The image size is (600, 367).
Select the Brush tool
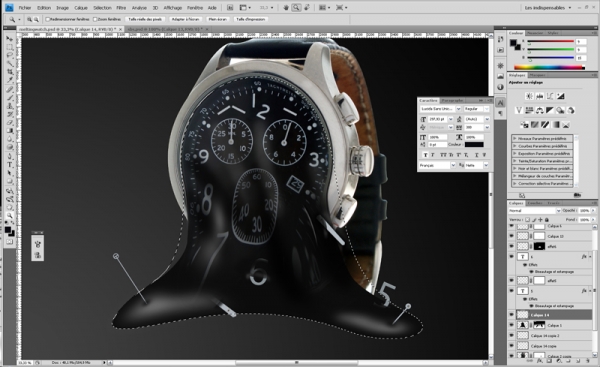point(10,98)
